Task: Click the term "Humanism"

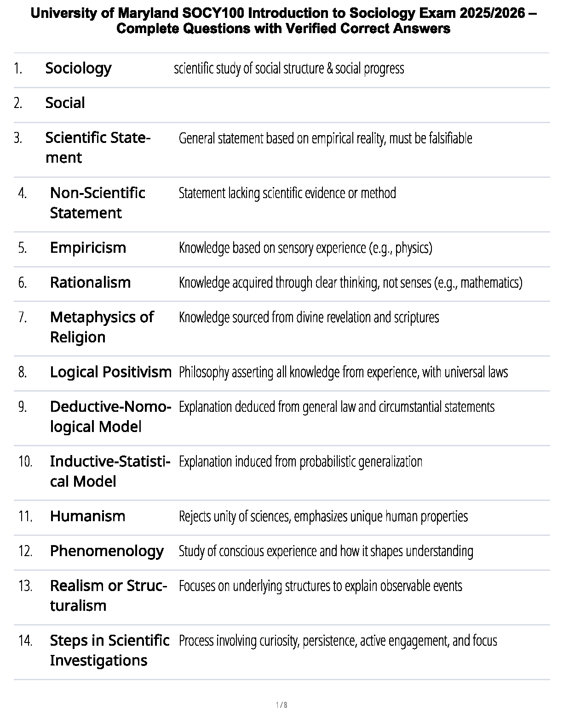Action: 87,516
